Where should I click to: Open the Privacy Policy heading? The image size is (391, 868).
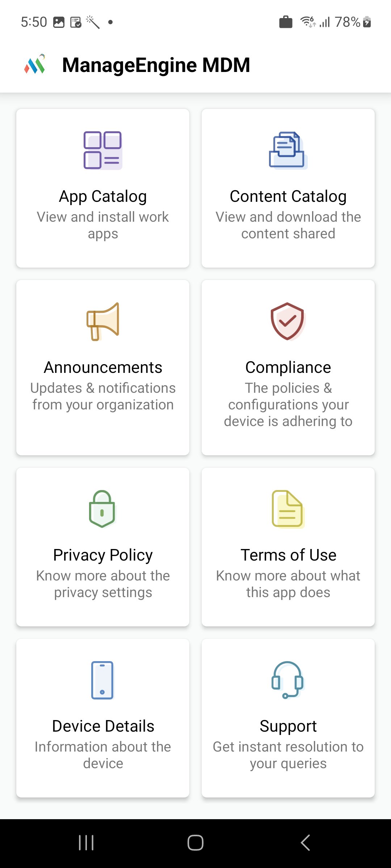point(103,555)
